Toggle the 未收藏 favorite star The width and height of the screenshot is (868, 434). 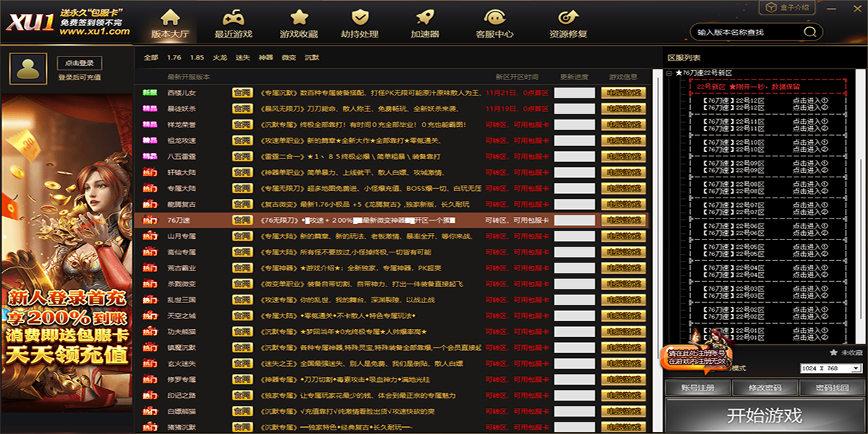(833, 352)
